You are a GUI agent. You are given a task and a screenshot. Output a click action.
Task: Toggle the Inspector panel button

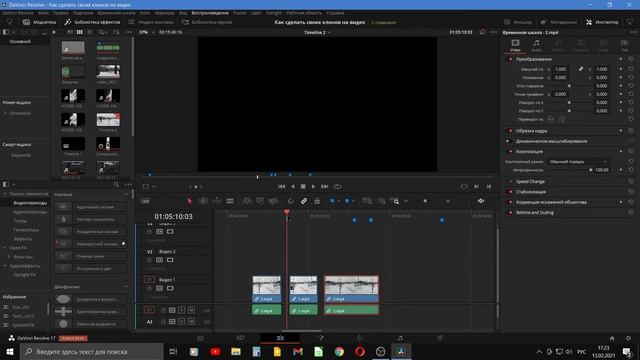coord(602,22)
